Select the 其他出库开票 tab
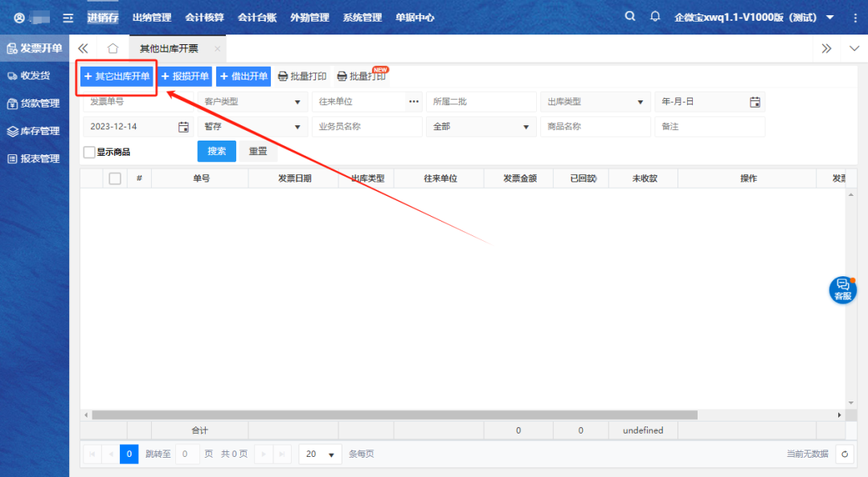 click(x=170, y=49)
